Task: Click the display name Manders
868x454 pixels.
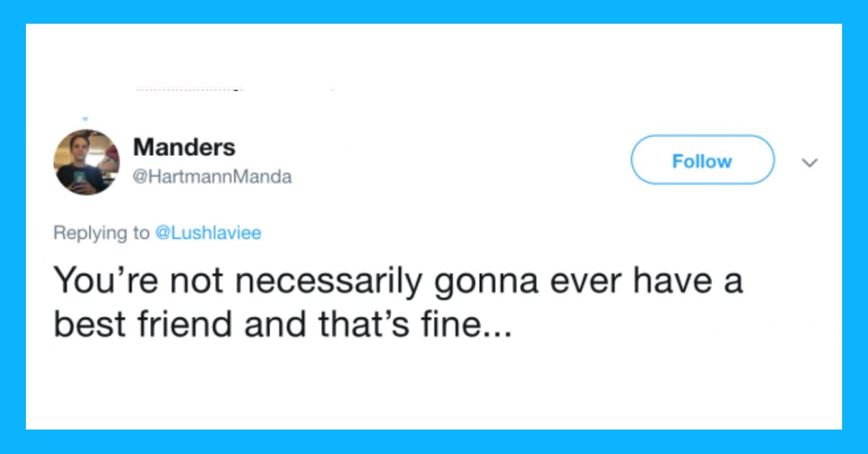Action: click(183, 148)
